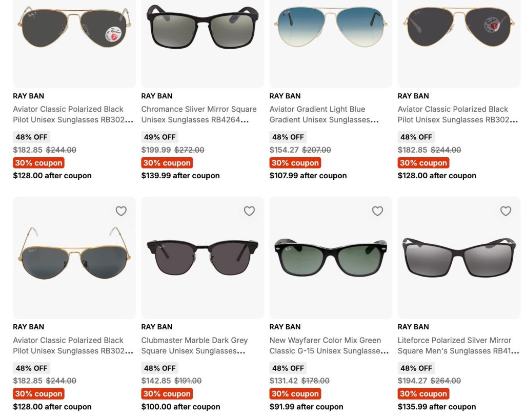525x420 pixels.
Task: Favorite the Clubmaster Marble Dark Grey sunglasses
Action: (249, 211)
